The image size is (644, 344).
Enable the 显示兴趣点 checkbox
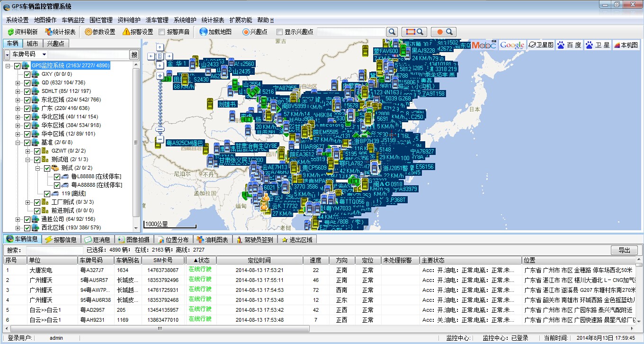[x=279, y=32]
